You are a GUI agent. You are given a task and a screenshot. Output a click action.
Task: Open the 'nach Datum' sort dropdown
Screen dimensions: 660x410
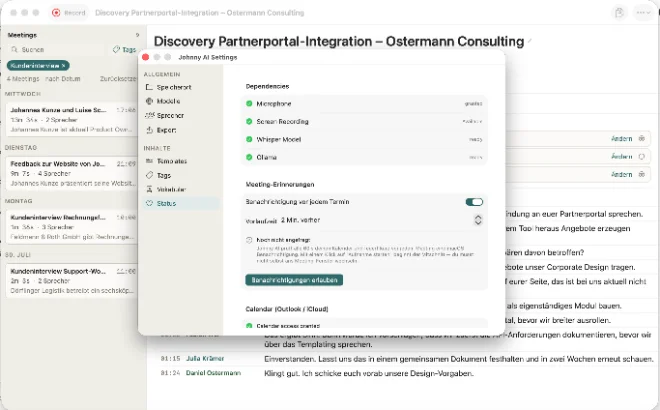pos(62,79)
